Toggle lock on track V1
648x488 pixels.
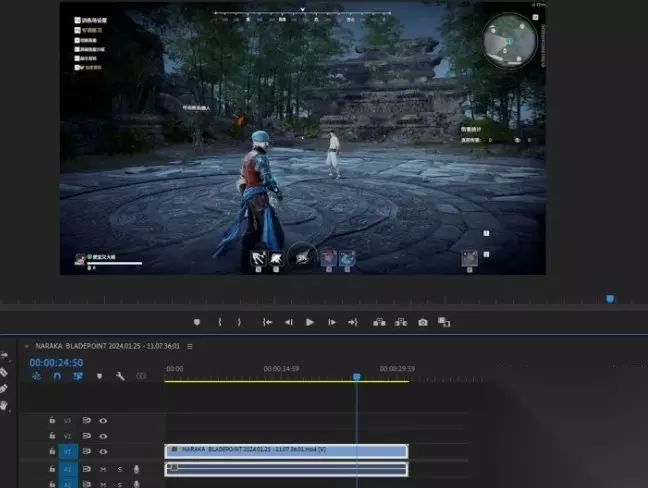tap(52, 451)
